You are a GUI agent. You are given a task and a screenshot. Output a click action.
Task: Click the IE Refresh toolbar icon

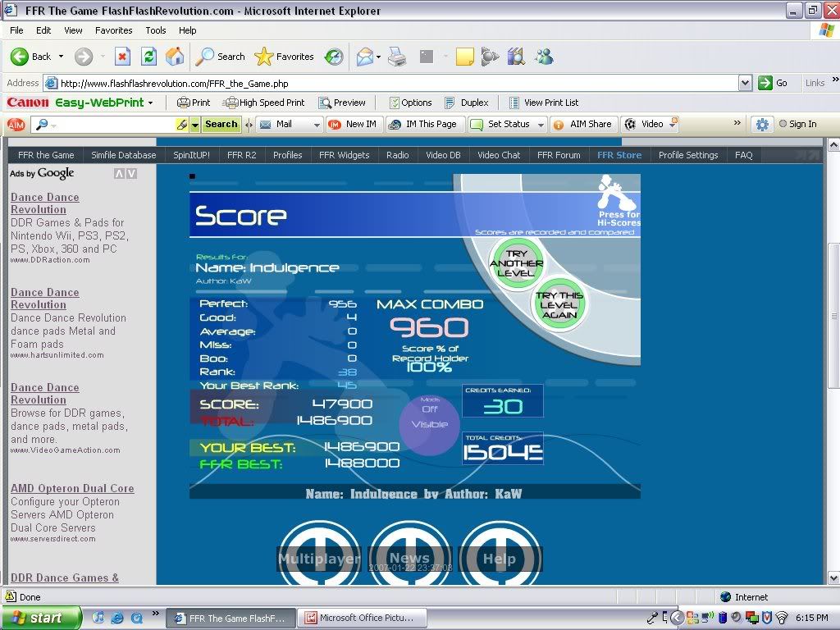pos(148,57)
